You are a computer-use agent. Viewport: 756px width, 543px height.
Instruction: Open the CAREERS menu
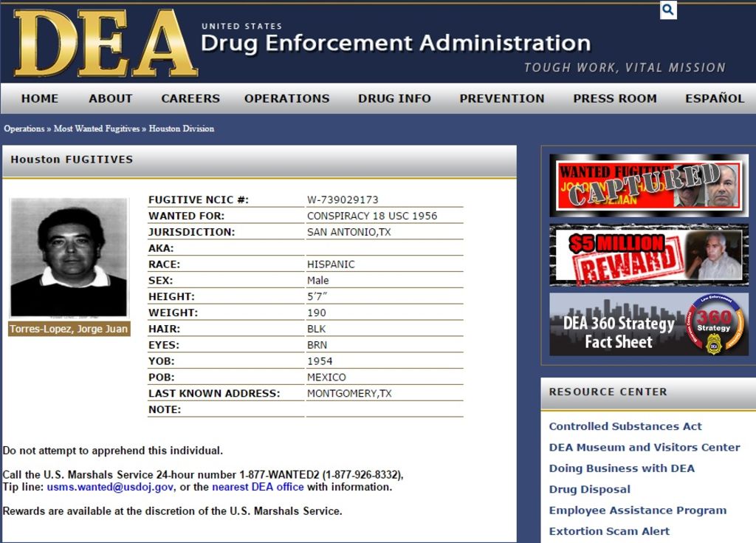[190, 98]
